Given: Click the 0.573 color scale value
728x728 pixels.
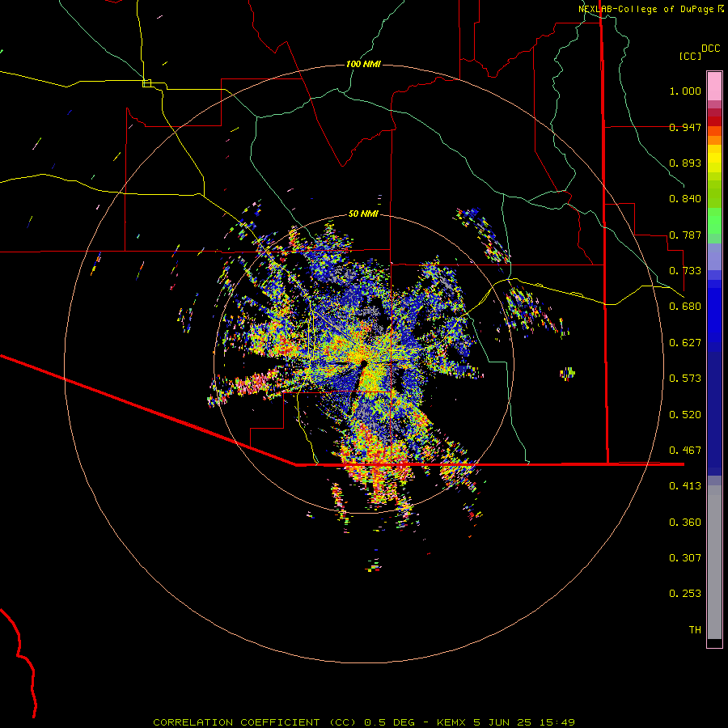Looking at the screenshot, I should (x=685, y=379).
